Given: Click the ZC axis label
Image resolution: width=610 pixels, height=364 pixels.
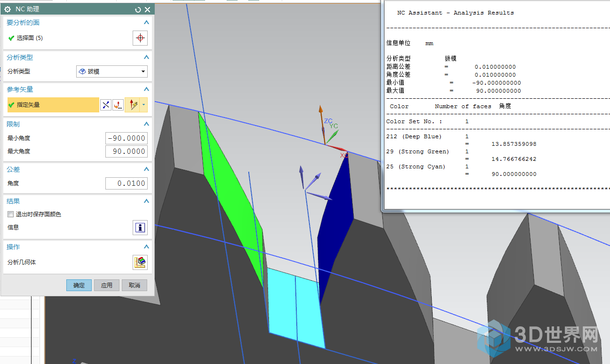Looking at the screenshot, I should point(328,121).
